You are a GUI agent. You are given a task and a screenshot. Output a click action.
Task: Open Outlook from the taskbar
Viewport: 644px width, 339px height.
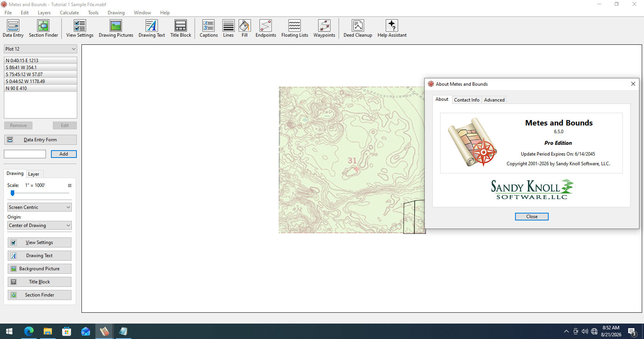(x=85, y=331)
